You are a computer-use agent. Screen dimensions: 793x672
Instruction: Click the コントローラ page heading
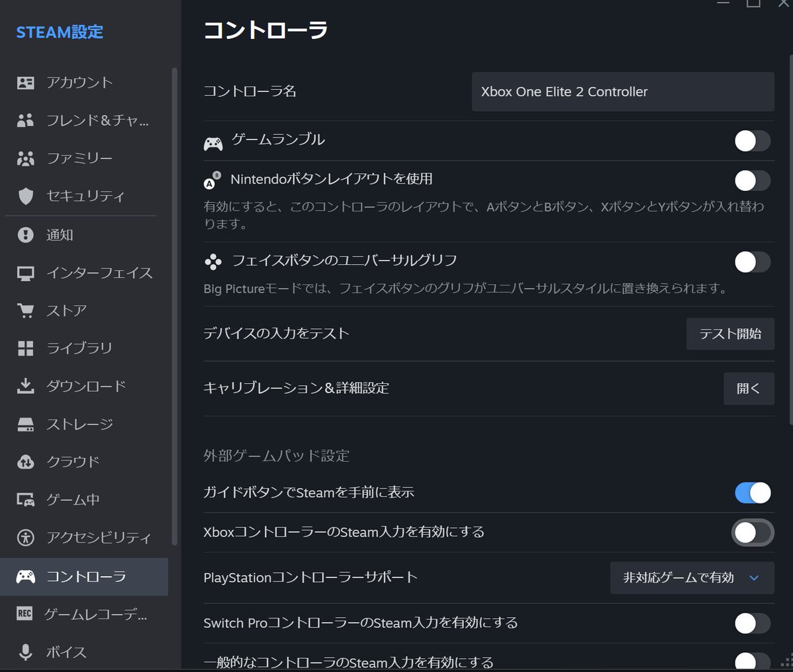click(266, 30)
